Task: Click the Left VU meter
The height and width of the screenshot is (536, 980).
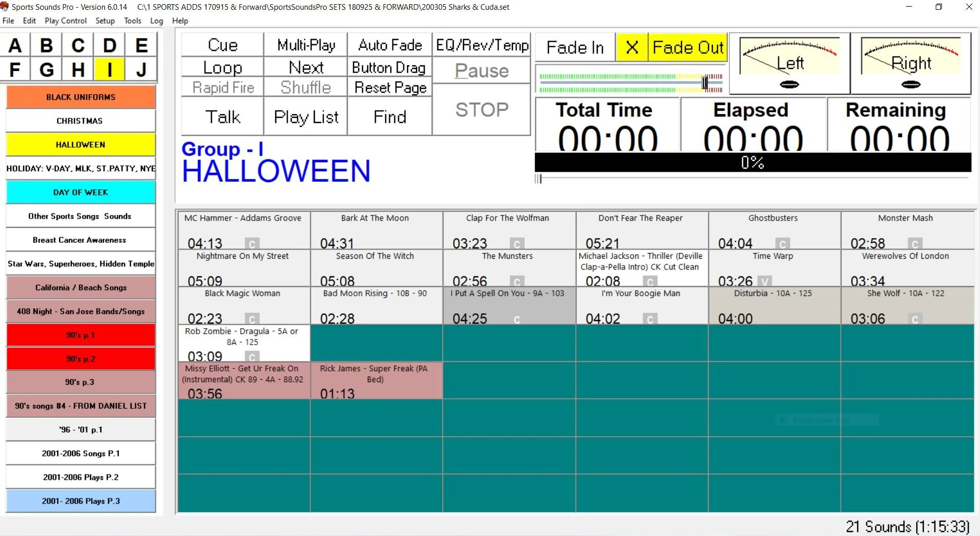Action: click(x=789, y=63)
